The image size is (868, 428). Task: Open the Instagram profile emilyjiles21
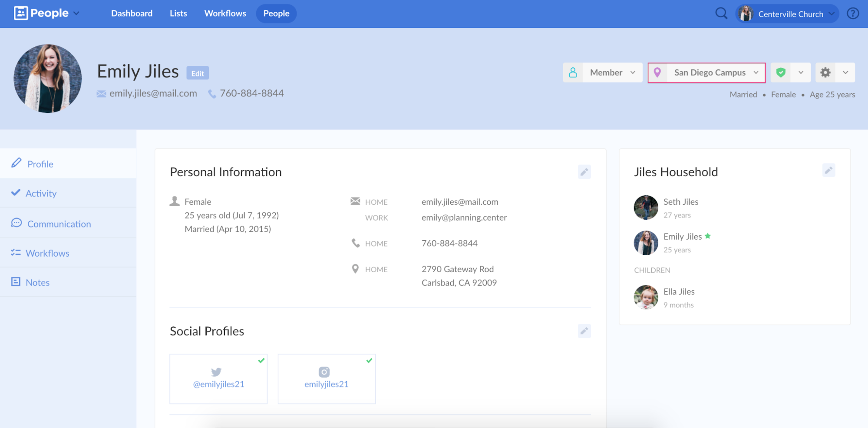click(326, 379)
